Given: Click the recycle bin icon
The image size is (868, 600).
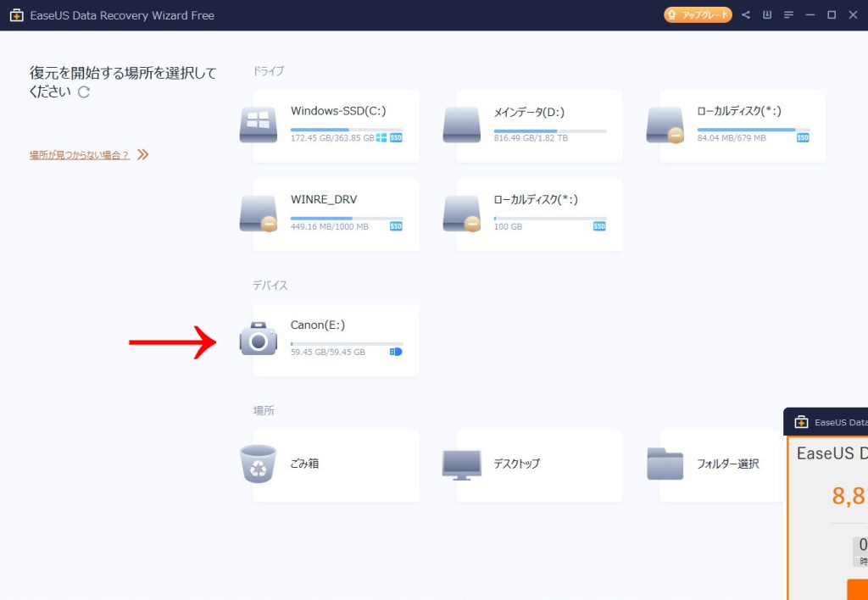Looking at the screenshot, I should coord(258,464).
